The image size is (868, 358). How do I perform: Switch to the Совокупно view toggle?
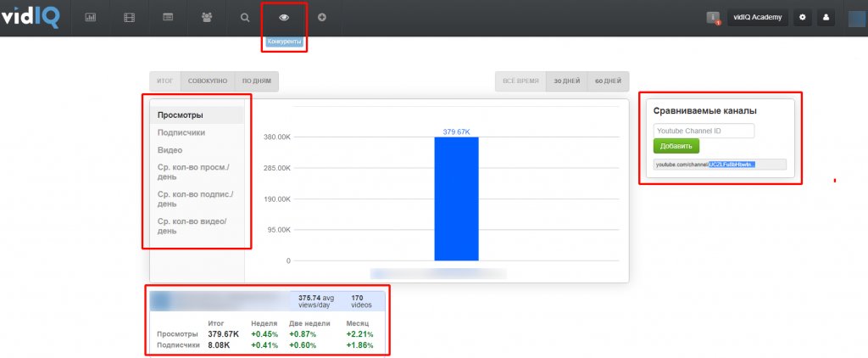point(208,81)
